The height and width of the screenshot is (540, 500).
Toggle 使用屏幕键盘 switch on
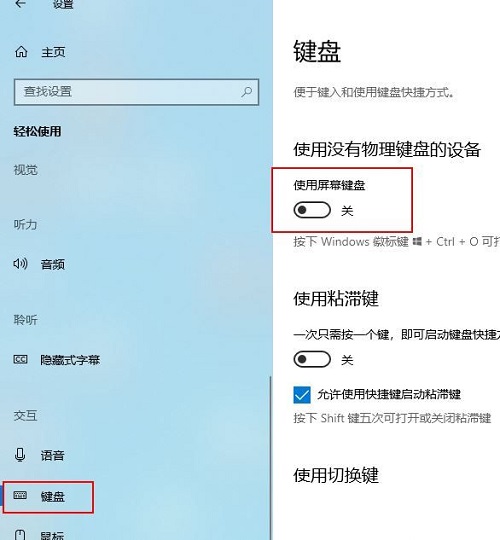312,210
